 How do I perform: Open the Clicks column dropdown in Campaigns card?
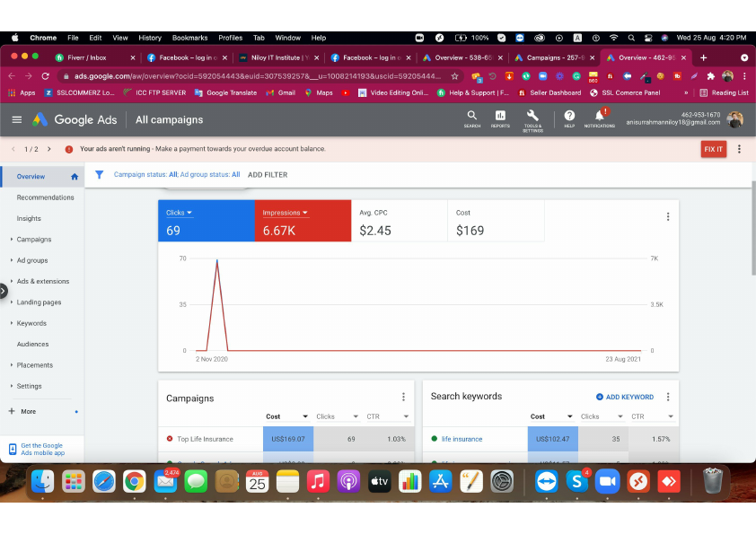coord(356,416)
